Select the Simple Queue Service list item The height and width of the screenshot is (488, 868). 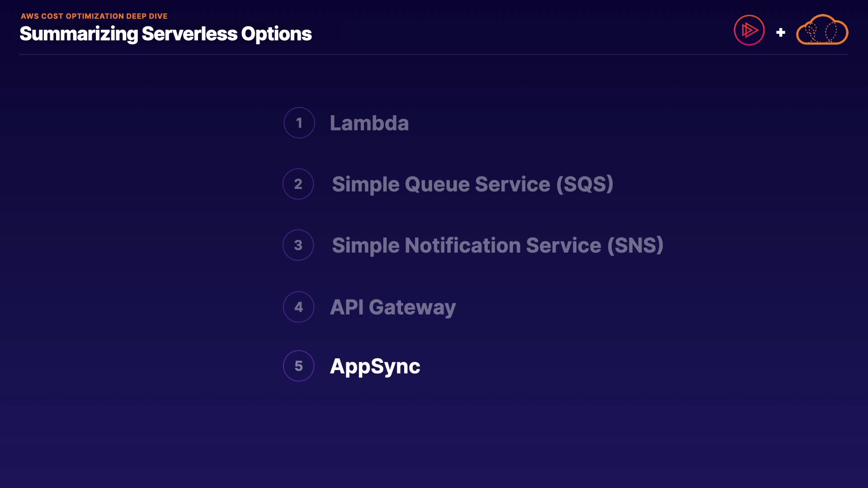click(x=472, y=184)
